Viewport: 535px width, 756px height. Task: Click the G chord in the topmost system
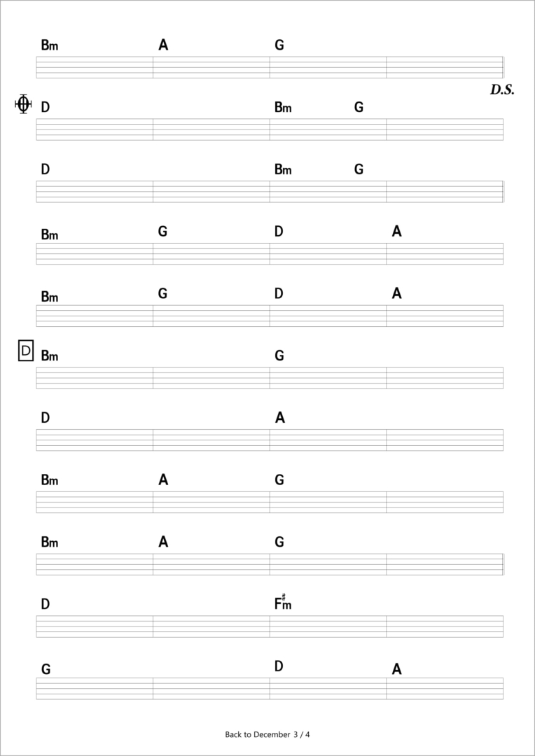point(279,45)
